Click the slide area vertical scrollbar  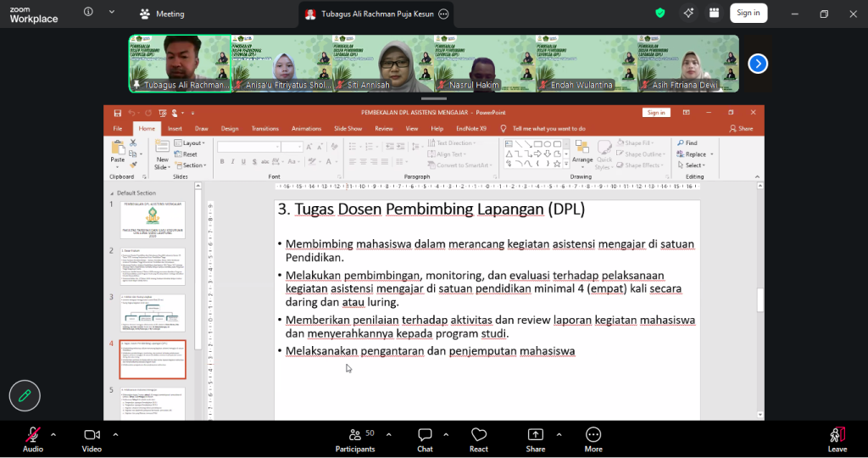pos(759,299)
